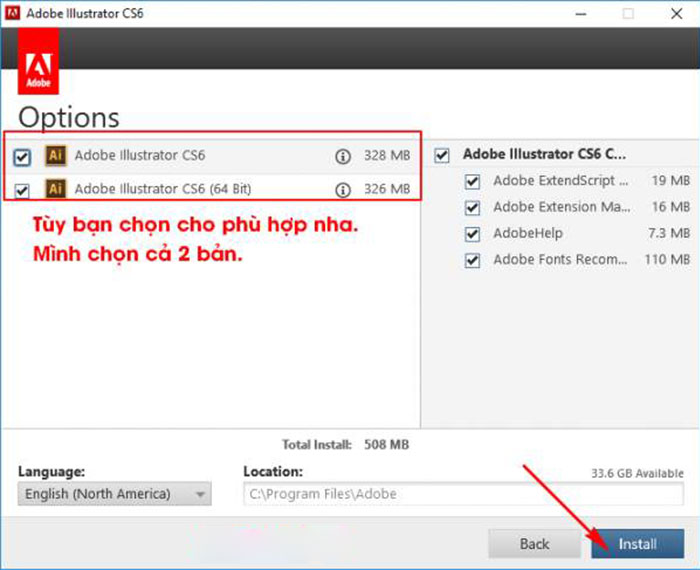Viewport: 700px width, 570px height.
Task: Click the Back button
Action: [x=534, y=544]
